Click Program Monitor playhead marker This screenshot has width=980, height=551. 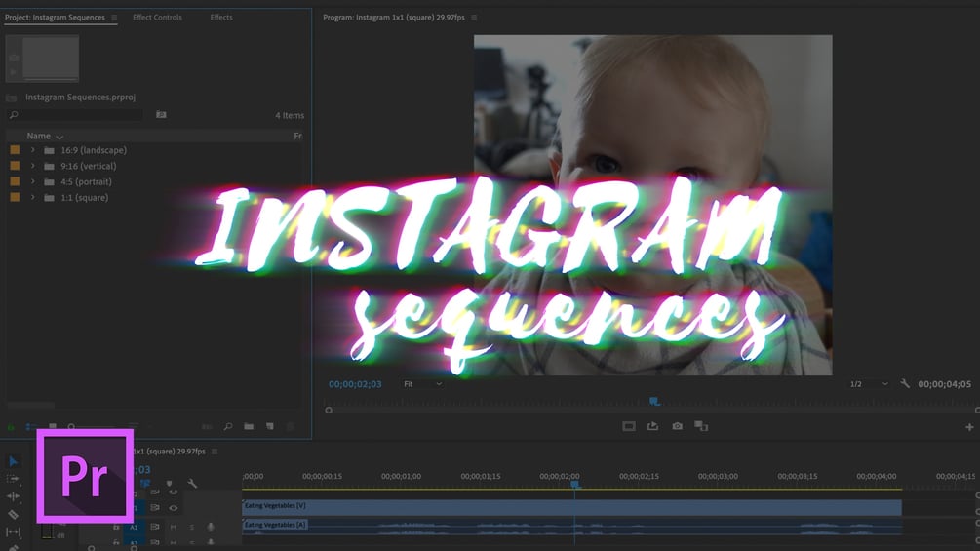[x=654, y=402]
